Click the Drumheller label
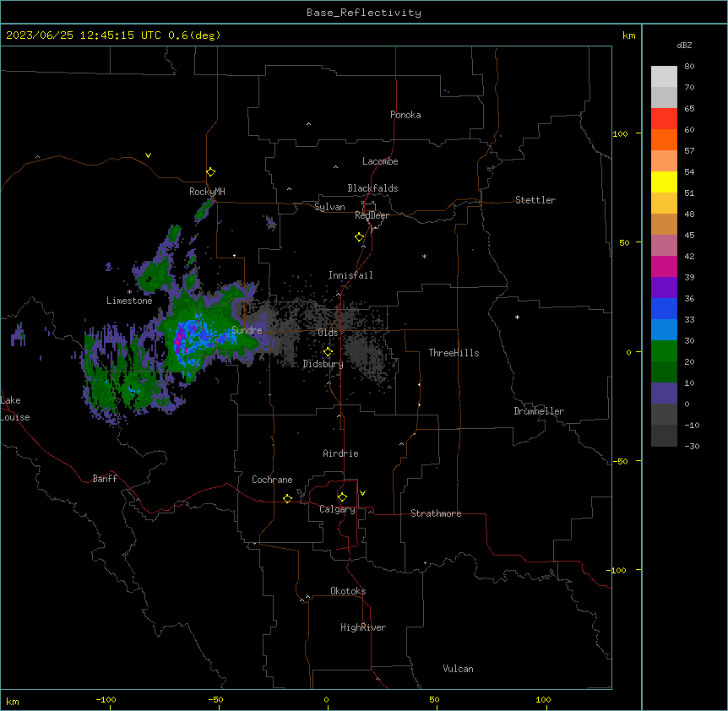This screenshot has height=711, width=728. 539,411
